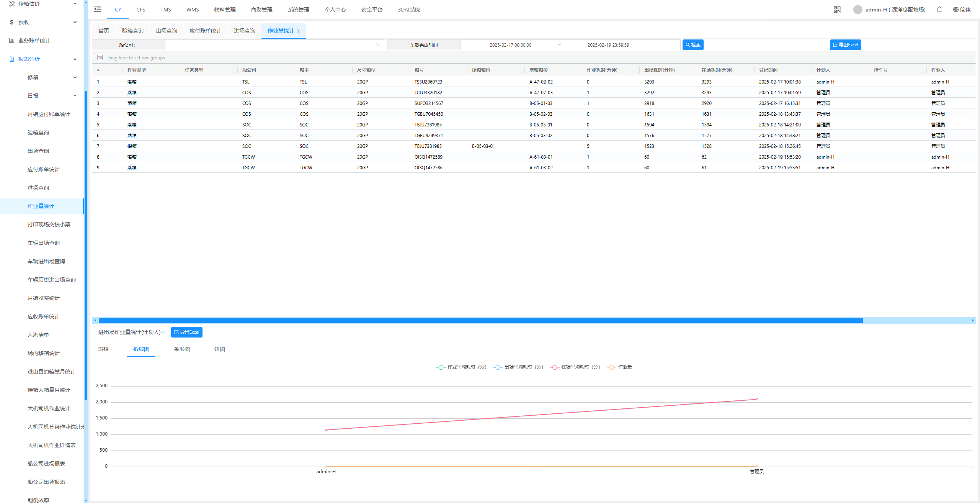
Task: Open the WMS top menu
Action: (192, 10)
